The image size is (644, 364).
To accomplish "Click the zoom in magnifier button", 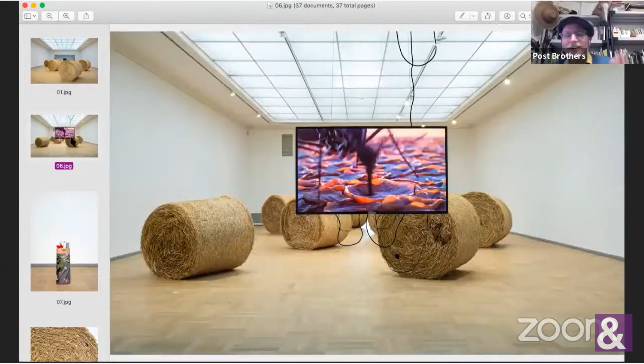I will [66, 16].
